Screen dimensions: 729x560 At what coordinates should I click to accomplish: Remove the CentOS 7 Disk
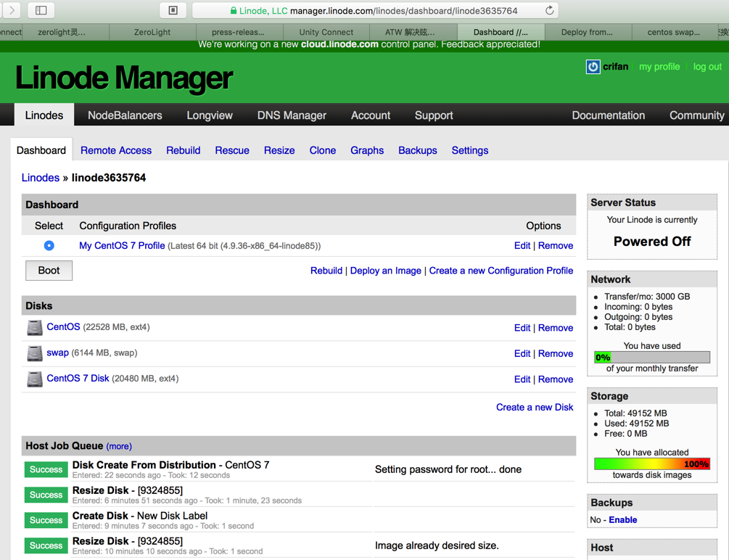(x=556, y=379)
